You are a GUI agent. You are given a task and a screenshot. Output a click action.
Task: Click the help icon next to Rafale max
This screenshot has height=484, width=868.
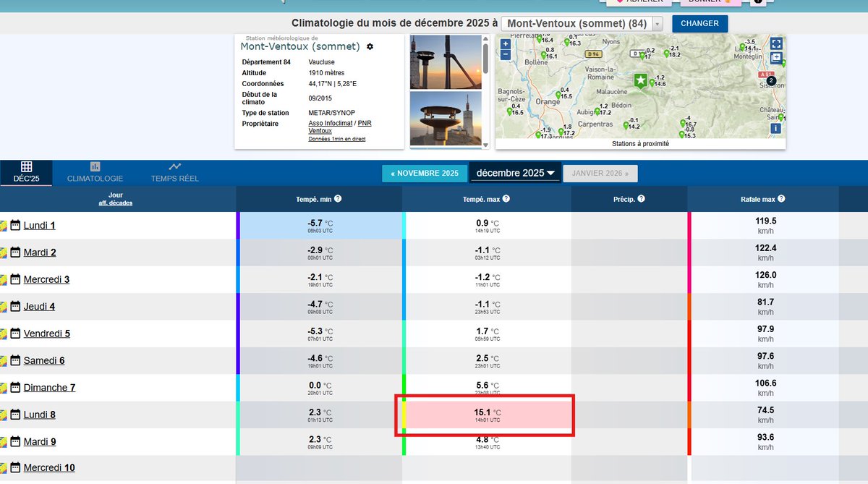point(781,198)
